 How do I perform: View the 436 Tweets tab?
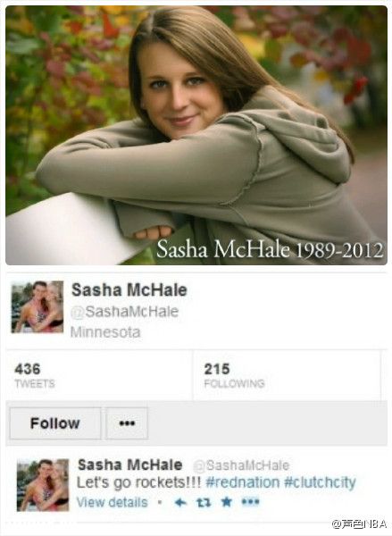(x=35, y=375)
